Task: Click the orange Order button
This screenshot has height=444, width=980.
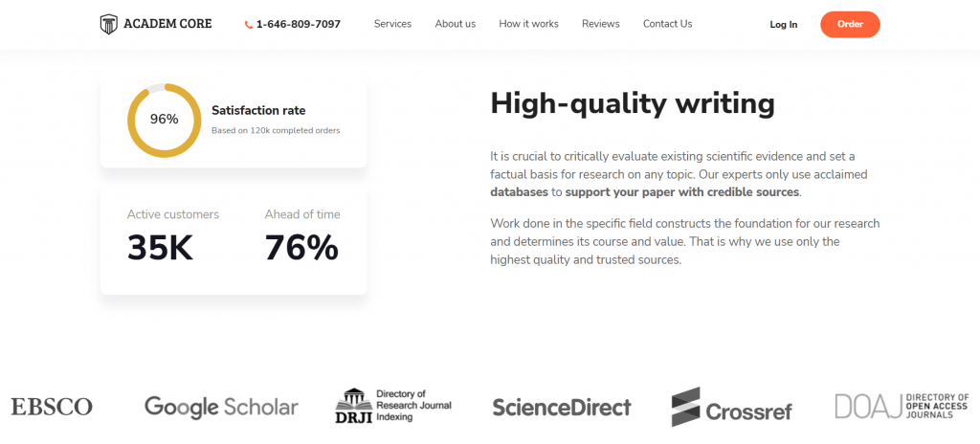Action: point(850,24)
